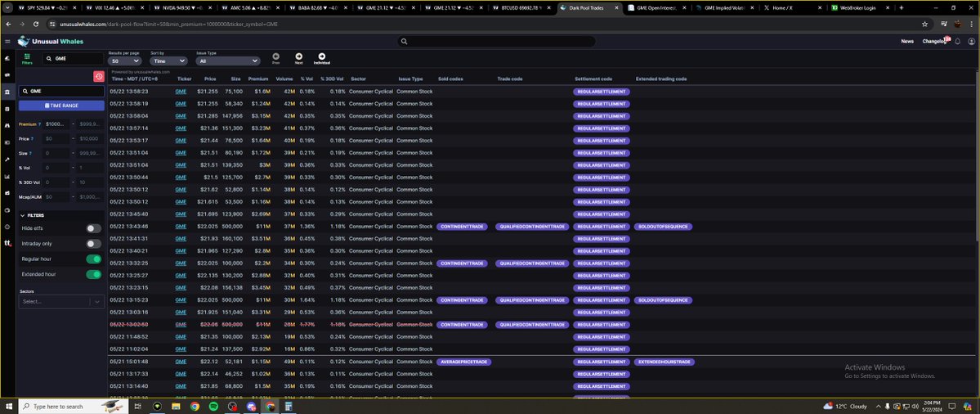Open Spotify from the Windows taskbar
Viewport: 980px width, 414px height.
[213, 406]
